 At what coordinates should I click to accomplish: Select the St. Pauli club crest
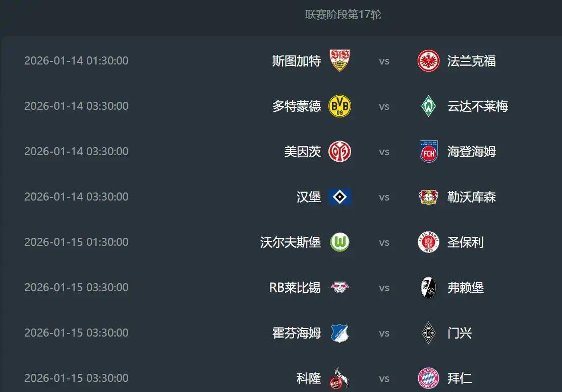point(428,242)
